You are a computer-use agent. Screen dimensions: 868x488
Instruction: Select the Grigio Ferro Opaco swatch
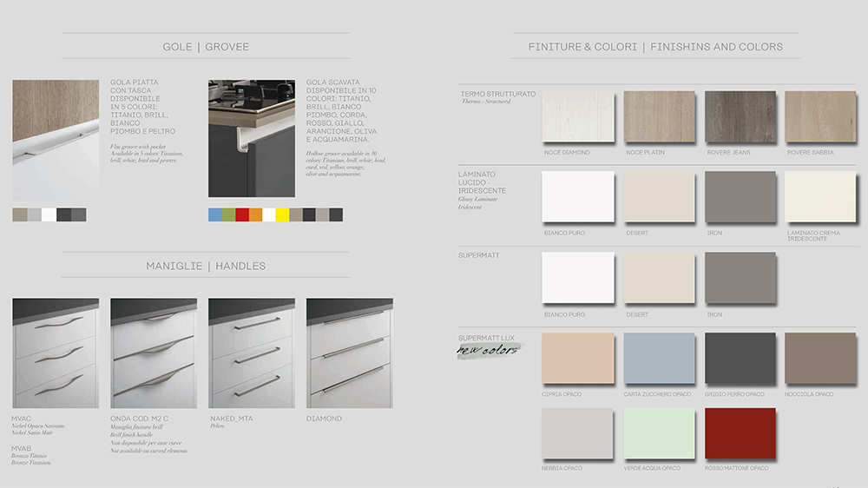coord(740,358)
